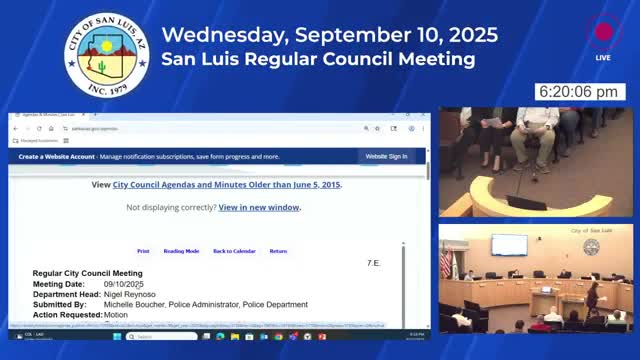This screenshot has height=360, width=640.
Task: Click the Submitted By label
Action: coord(60,304)
